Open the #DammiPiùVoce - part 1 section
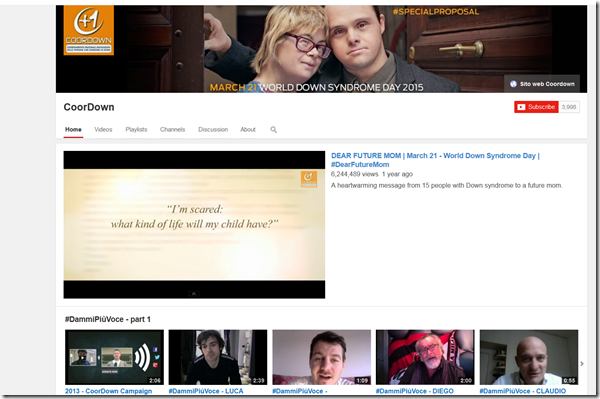The width and height of the screenshot is (600, 399). [x=108, y=319]
